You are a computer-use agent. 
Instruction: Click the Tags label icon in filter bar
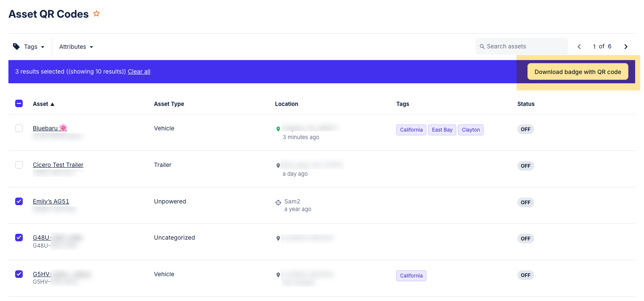pyautogui.click(x=16, y=47)
